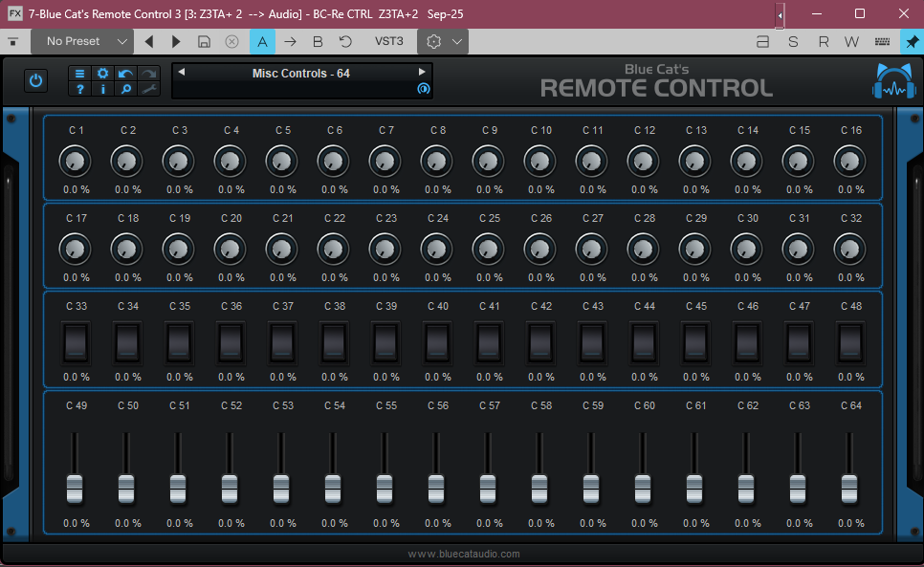Click the revert circular arrow icon

click(345, 41)
